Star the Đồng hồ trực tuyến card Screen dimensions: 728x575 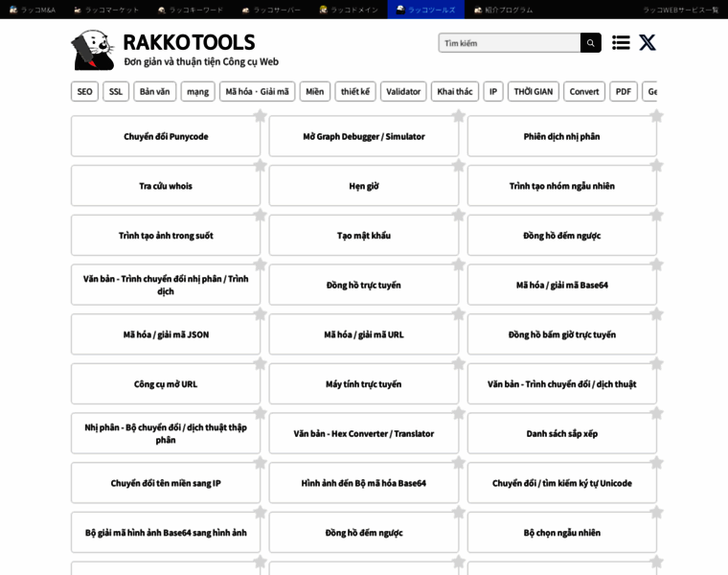coord(458,264)
